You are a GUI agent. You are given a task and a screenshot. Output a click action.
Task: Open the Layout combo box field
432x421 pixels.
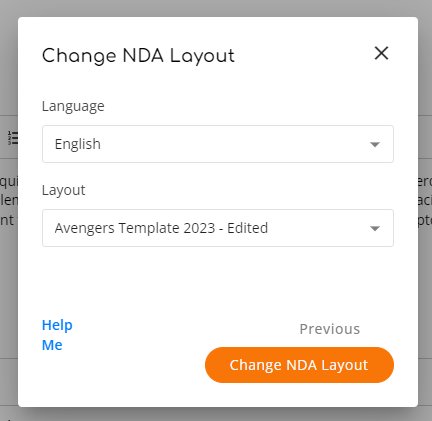pyautogui.click(x=218, y=228)
